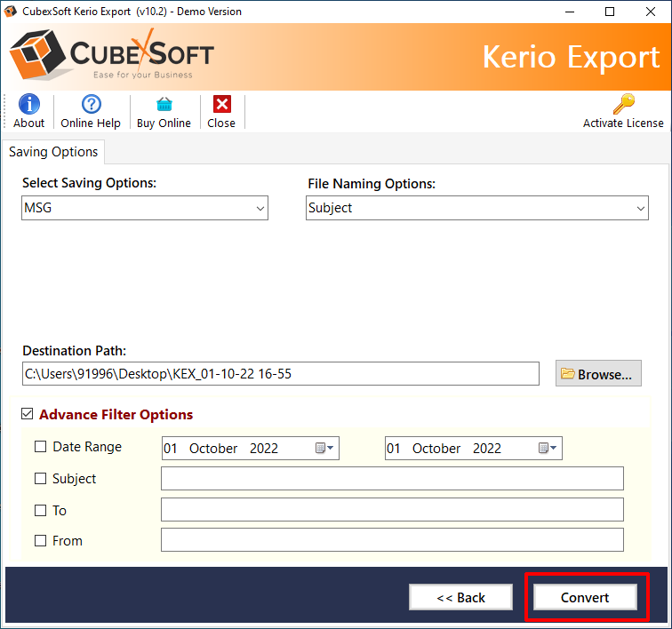Image resolution: width=672 pixels, height=629 pixels.
Task: Enable the To filter checkbox
Action: coord(40,510)
